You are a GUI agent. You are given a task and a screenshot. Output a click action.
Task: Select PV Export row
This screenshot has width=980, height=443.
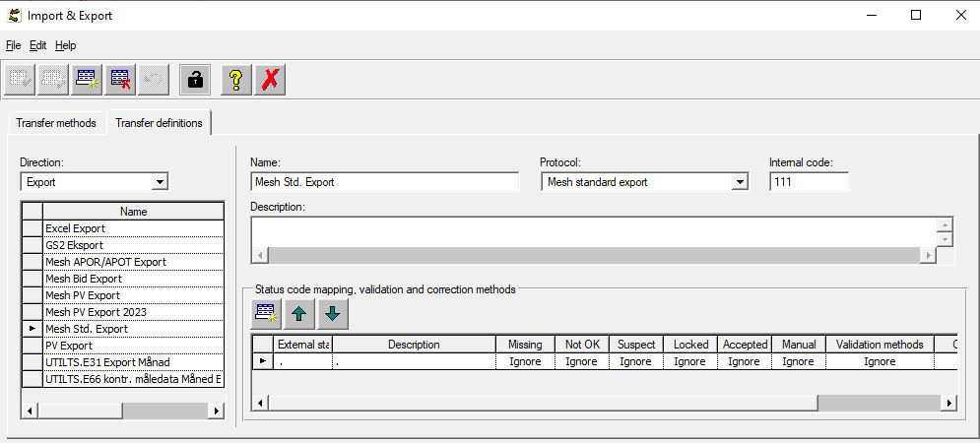[x=133, y=346]
